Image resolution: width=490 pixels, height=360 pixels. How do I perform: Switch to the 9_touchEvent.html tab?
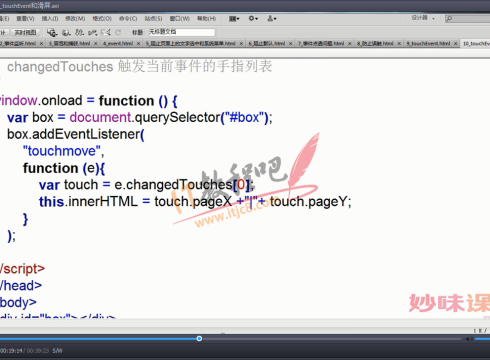[428, 44]
